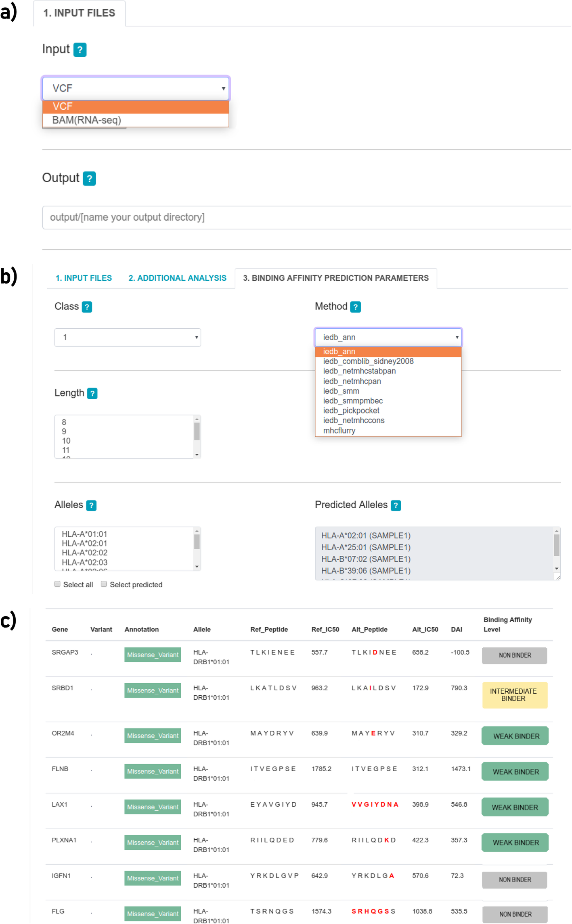Screen dimensions: 572x924
Task: Choose BAM(RNA-seq) from the Input list
Action: click(136, 120)
